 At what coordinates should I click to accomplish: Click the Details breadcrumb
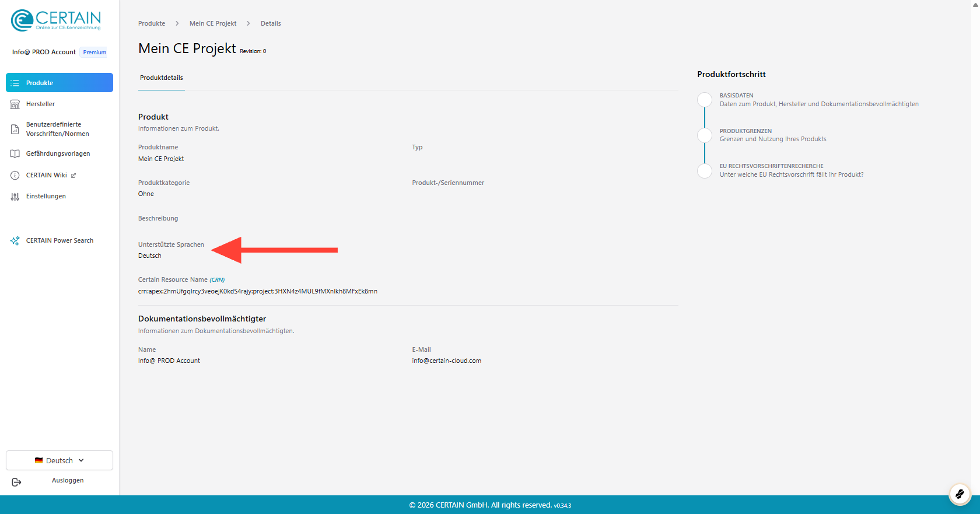271,24
